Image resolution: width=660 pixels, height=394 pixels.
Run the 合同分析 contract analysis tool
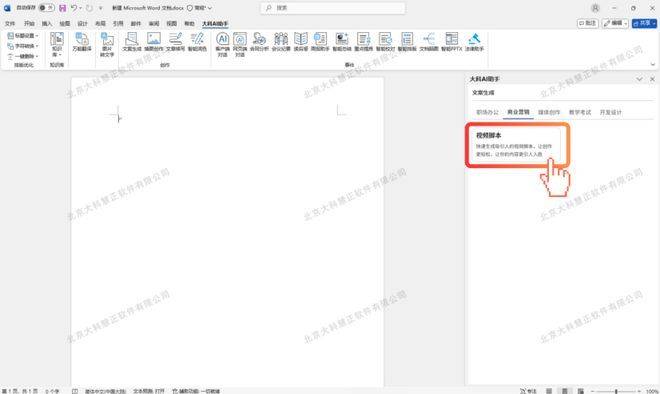[259, 42]
